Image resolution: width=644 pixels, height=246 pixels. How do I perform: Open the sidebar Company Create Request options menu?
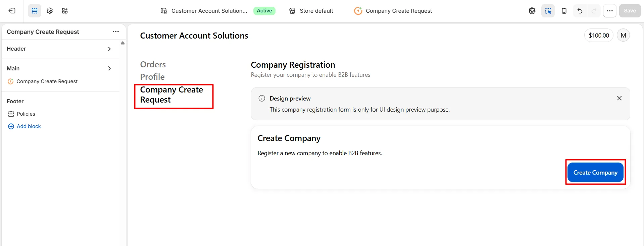(116, 32)
